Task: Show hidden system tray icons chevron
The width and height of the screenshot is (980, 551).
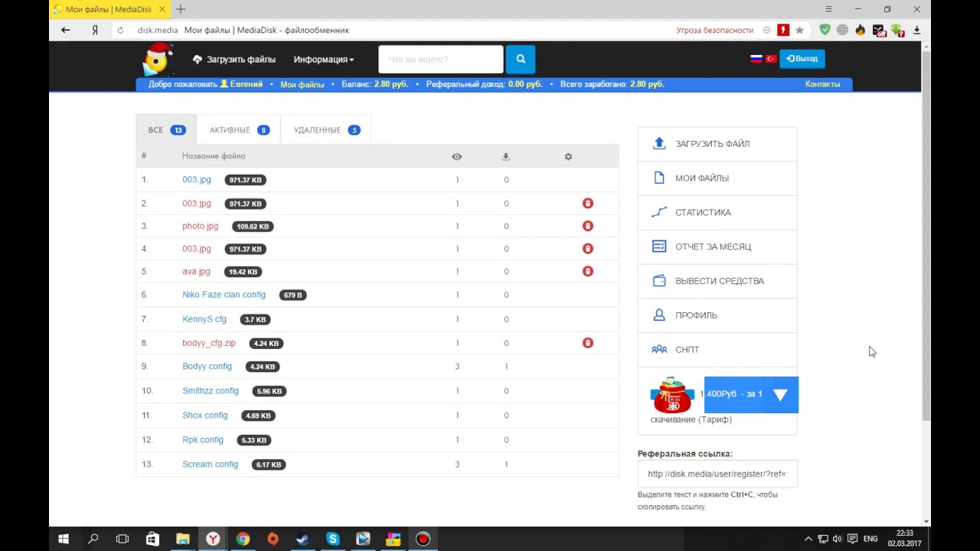Action: (x=808, y=539)
